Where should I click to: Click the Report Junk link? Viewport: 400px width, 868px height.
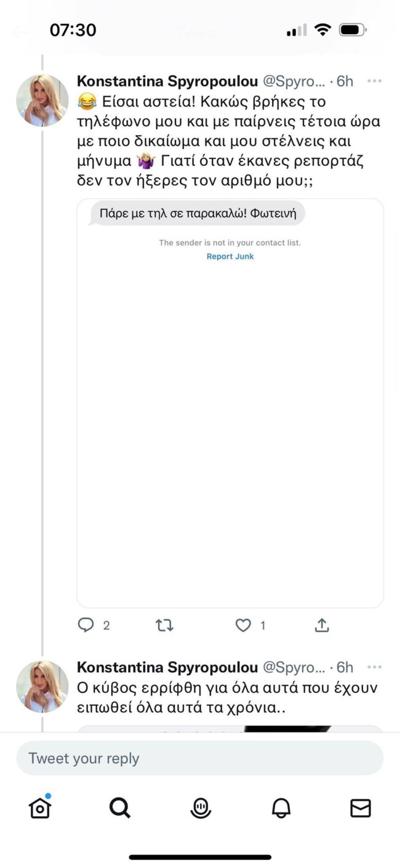(230, 256)
